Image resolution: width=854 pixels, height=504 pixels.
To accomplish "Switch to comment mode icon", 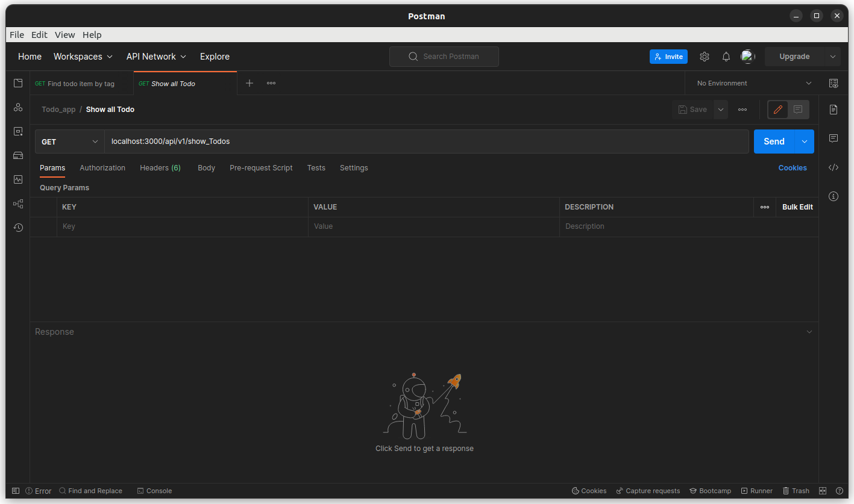I will 798,110.
